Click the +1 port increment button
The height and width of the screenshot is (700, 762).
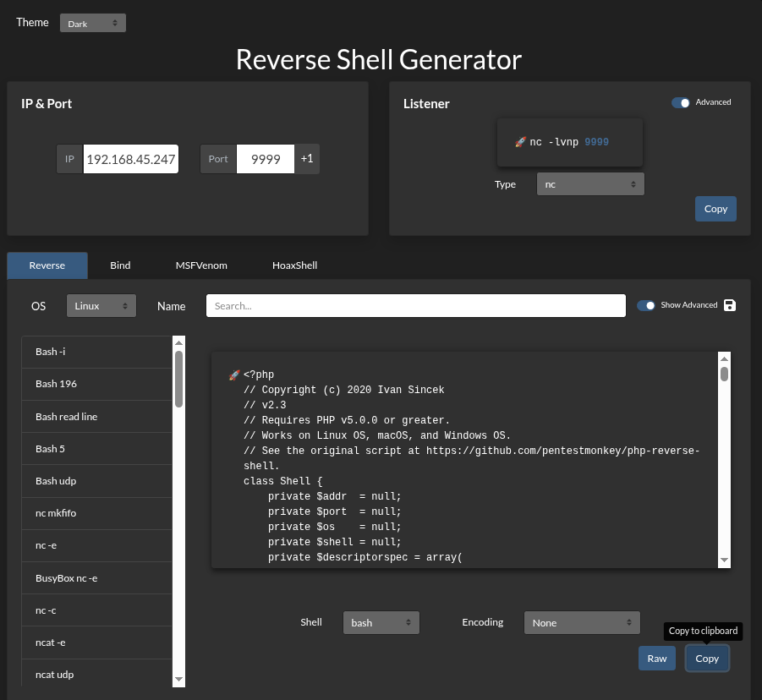[x=307, y=159]
